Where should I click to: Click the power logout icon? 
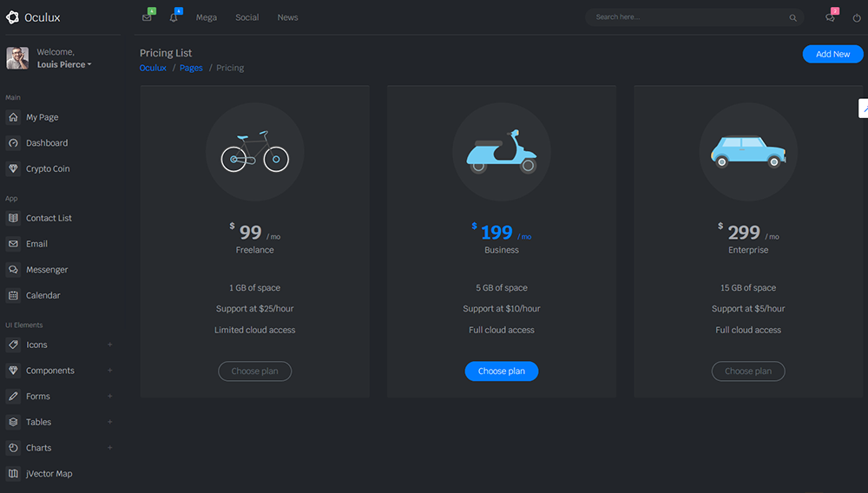click(x=857, y=17)
